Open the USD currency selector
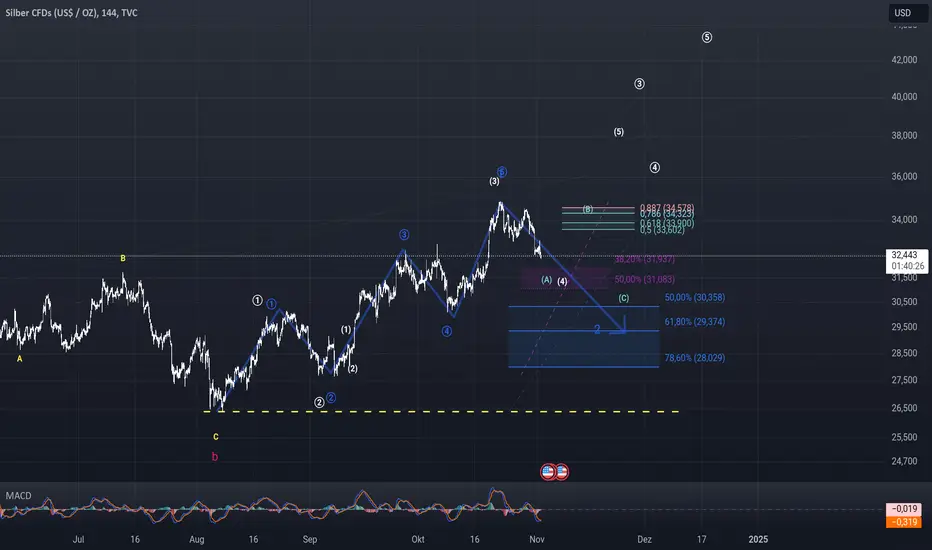The image size is (932, 550). coord(907,12)
